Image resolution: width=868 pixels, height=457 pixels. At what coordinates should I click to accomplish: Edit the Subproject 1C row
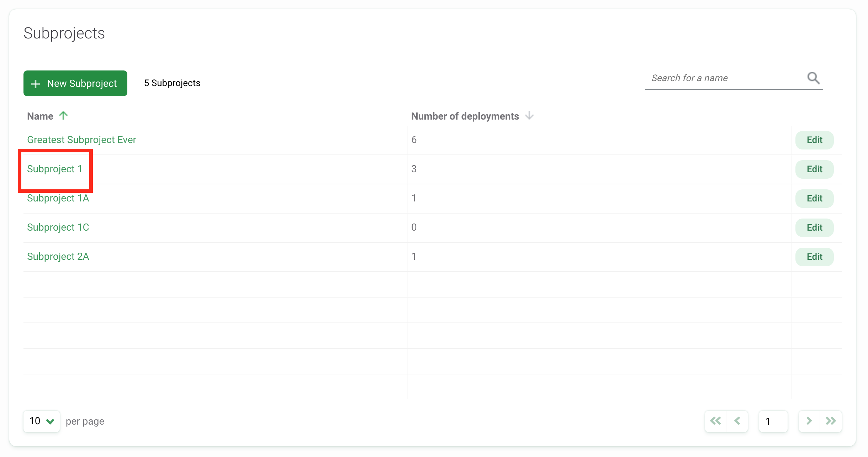coord(814,227)
